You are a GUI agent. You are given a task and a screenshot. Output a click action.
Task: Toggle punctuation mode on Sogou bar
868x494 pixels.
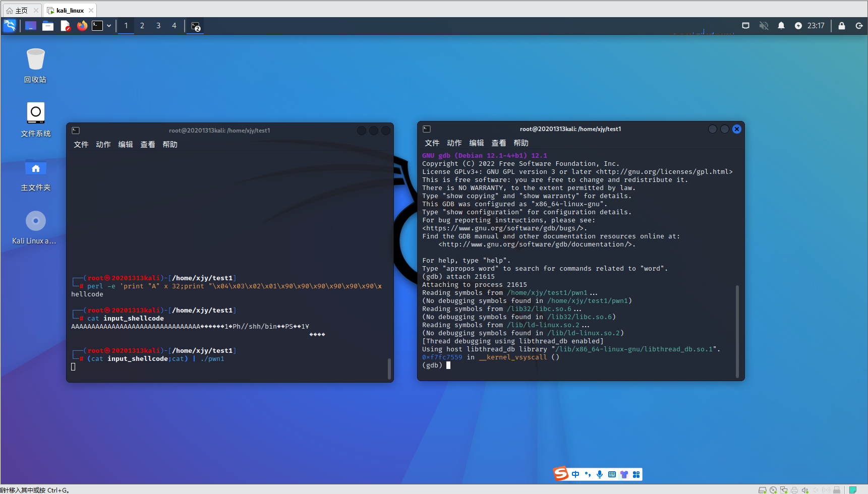click(x=588, y=474)
